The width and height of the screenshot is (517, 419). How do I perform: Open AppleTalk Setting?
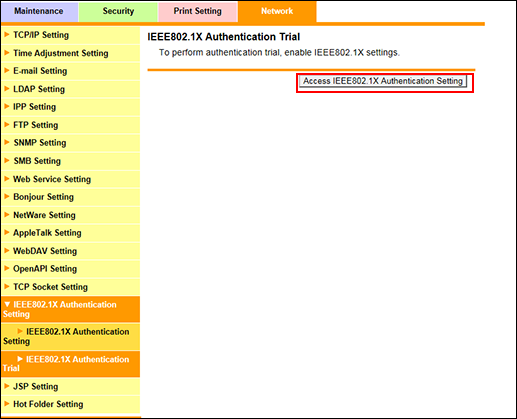click(x=71, y=233)
